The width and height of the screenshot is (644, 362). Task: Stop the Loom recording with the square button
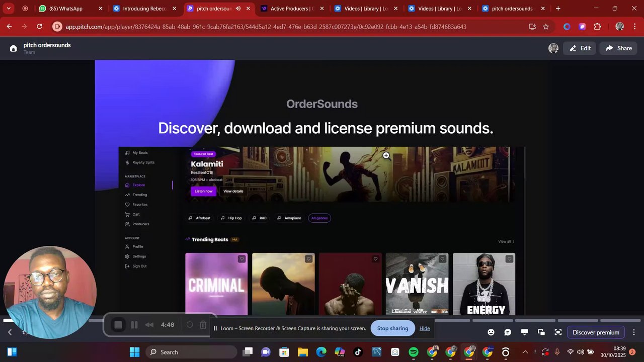click(x=118, y=325)
